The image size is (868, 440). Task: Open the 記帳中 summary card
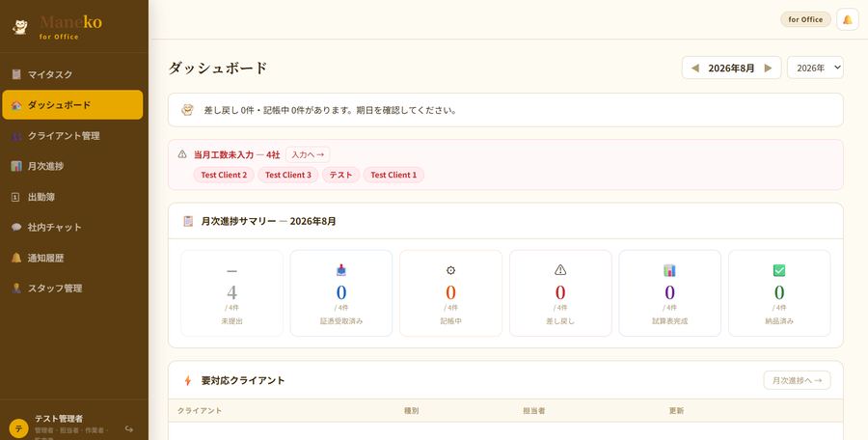(x=450, y=293)
